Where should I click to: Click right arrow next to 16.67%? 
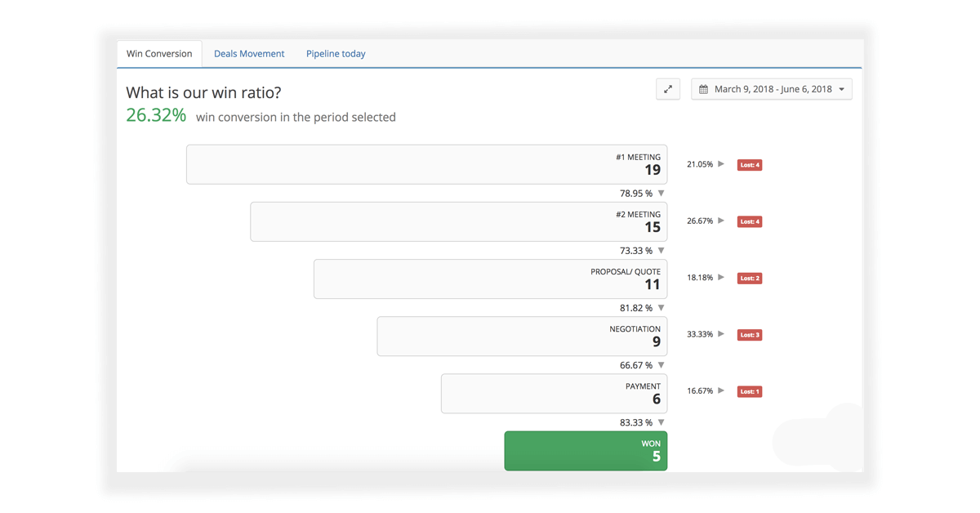point(721,391)
